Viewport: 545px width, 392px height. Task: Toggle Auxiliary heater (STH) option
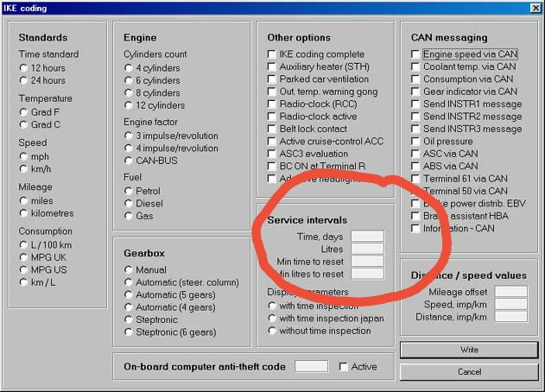[x=272, y=66]
